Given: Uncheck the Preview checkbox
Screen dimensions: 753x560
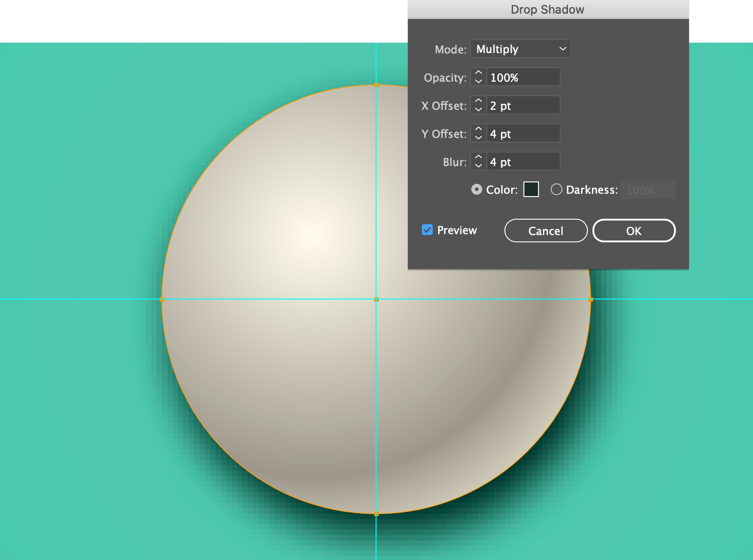Looking at the screenshot, I should coord(426,230).
